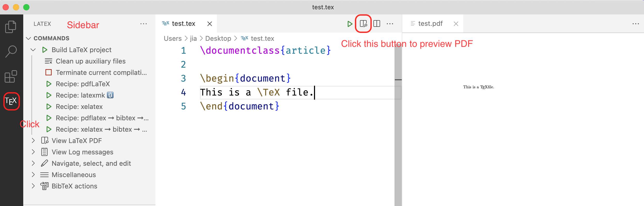Collapse the Build LaTeX project node

tap(33, 50)
